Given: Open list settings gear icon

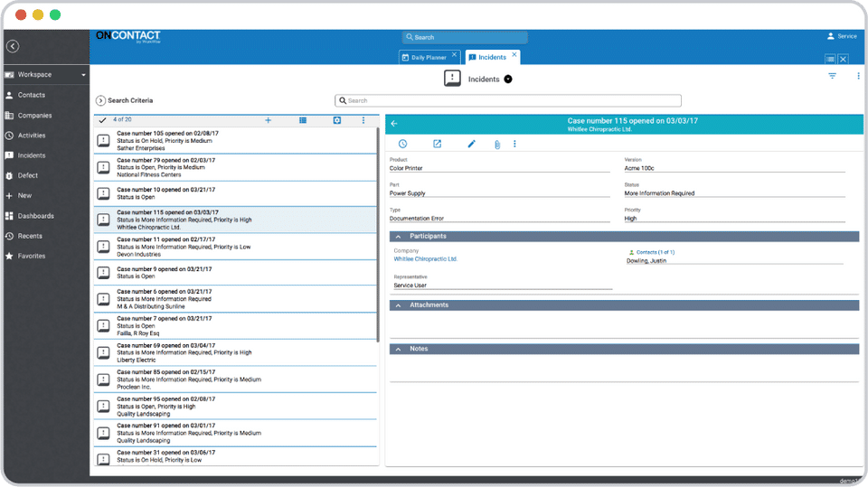Looking at the screenshot, I should pyautogui.click(x=337, y=120).
